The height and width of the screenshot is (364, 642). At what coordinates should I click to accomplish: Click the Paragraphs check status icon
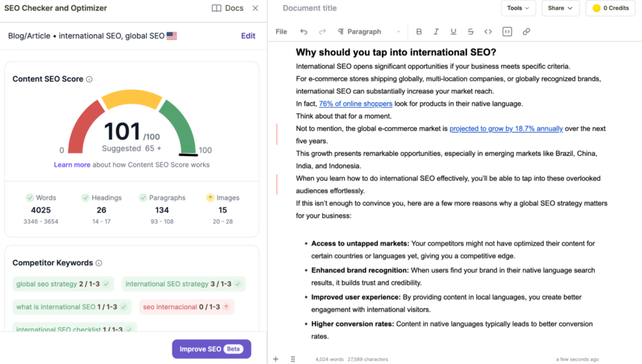(x=142, y=198)
